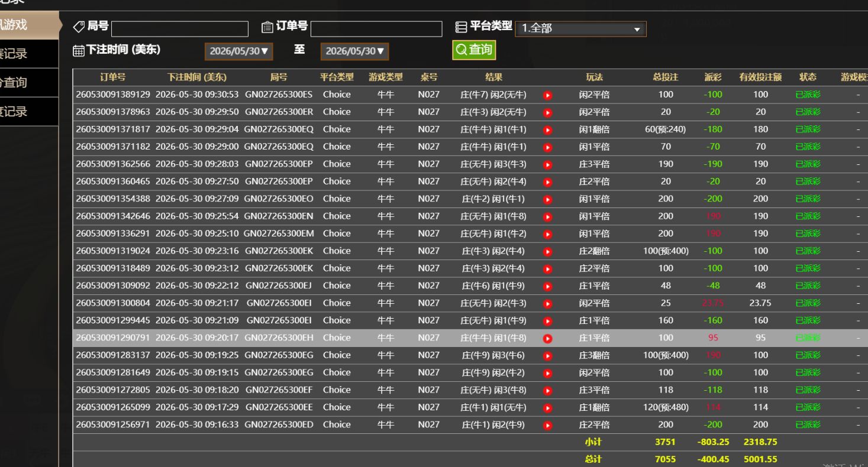Click the calendar icon beside 下注时间

coord(79,51)
